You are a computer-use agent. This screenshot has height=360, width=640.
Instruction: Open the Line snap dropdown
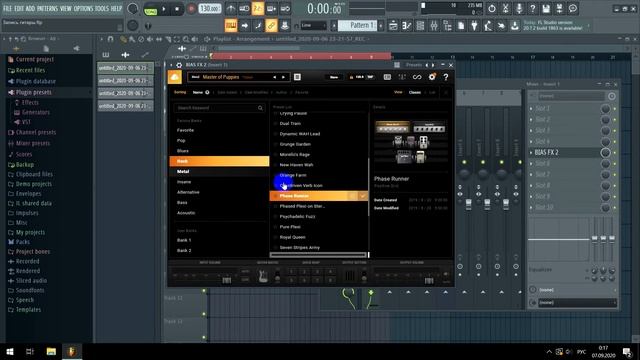[x=313, y=25]
